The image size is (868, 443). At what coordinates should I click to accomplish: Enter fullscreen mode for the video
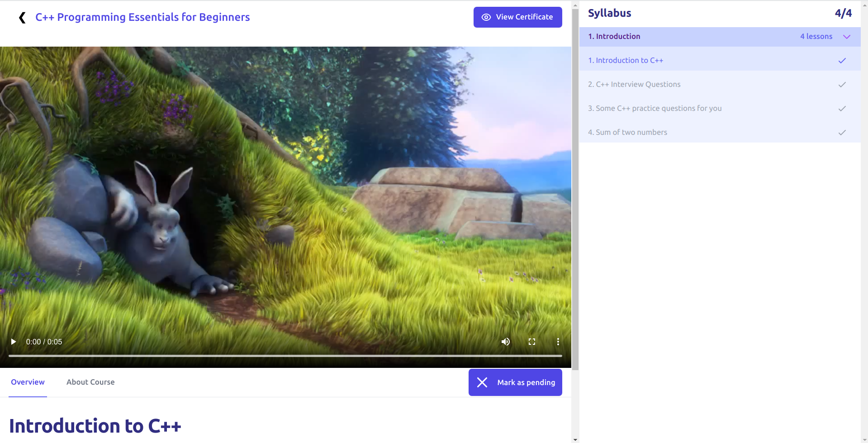[x=532, y=342]
